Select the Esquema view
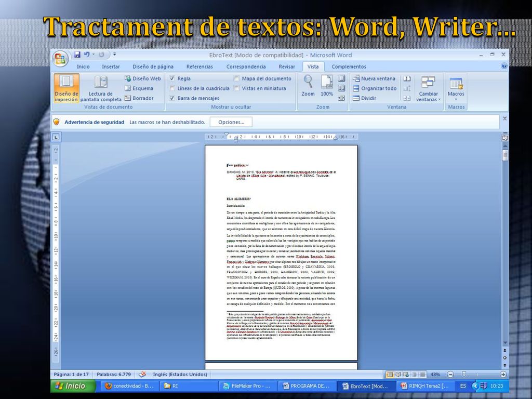This screenshot has height=399, width=532. (139, 88)
